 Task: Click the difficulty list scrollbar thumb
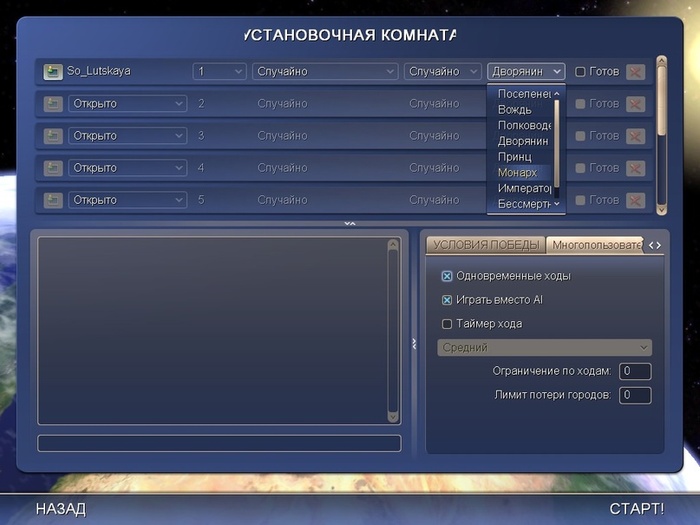[557, 144]
